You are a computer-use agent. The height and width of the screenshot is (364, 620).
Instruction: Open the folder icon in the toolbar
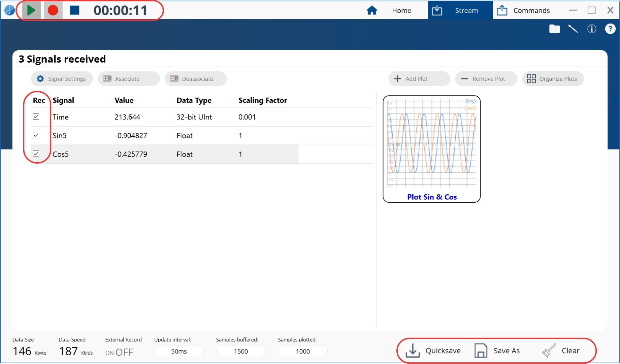(x=554, y=29)
